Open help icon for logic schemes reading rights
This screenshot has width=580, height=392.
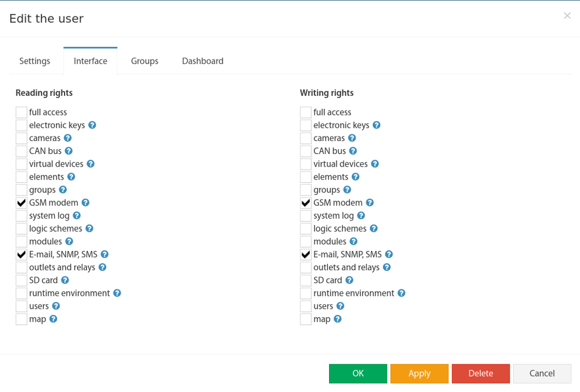[x=89, y=228]
